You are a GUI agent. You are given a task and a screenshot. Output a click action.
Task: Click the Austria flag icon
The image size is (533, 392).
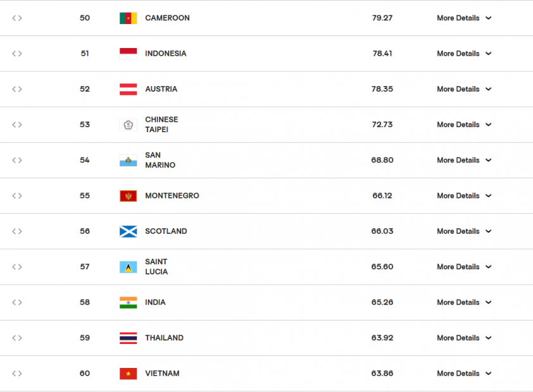coord(128,89)
